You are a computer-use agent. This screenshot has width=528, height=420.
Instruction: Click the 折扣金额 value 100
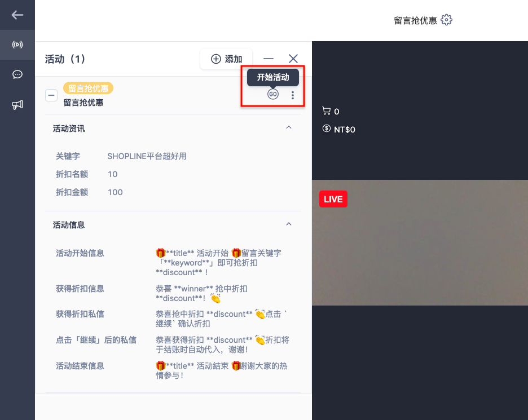coord(115,192)
